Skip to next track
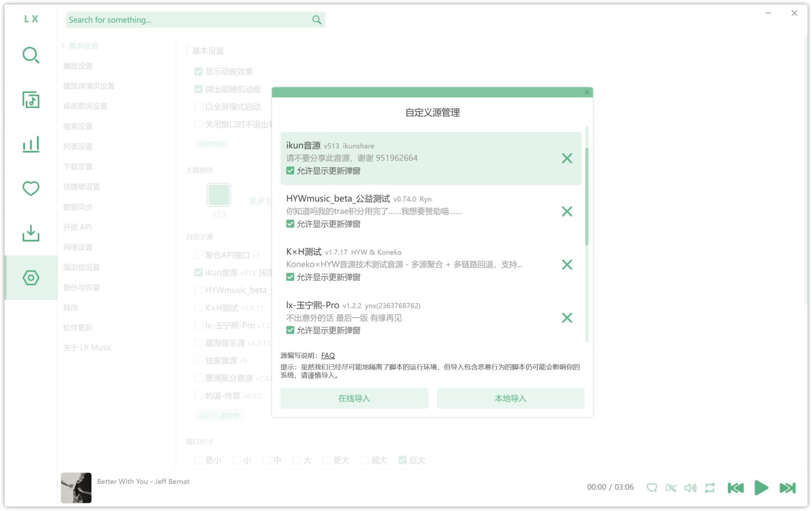The image size is (812, 511). tap(788, 488)
